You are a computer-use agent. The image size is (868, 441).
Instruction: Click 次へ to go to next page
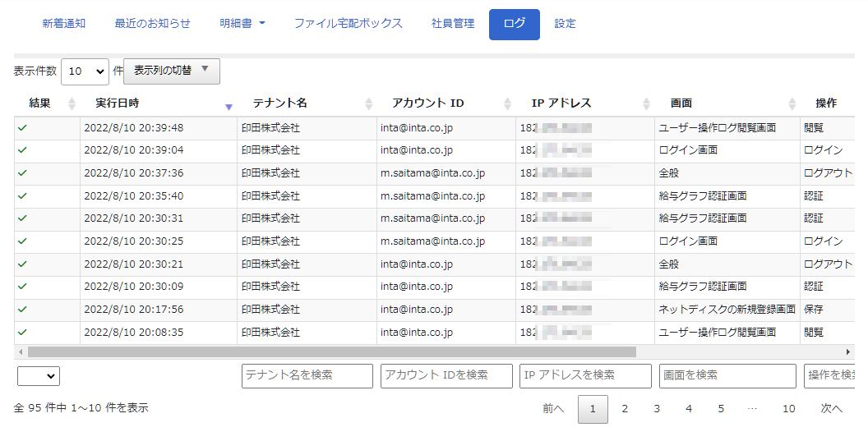pos(832,409)
